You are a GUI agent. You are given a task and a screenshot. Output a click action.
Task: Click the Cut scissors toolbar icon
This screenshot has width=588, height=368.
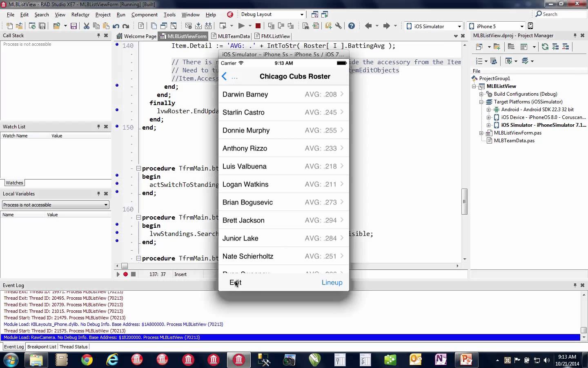[87, 26]
